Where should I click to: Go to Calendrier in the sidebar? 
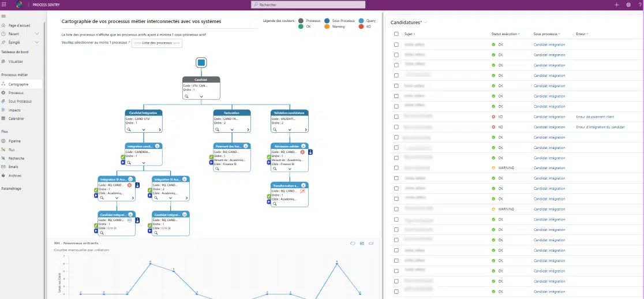tap(16, 118)
